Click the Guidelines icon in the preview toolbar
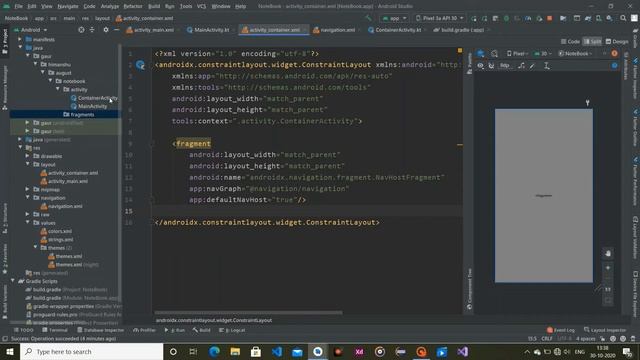 pos(547,65)
